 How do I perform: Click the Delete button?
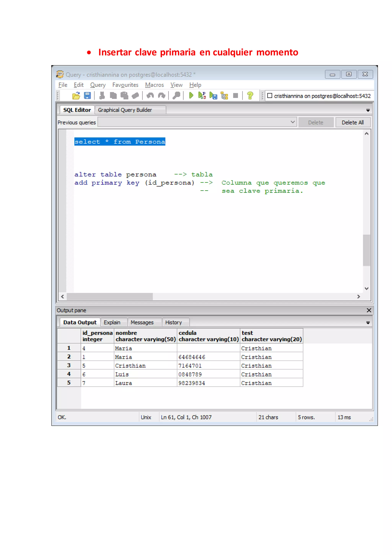316,122
